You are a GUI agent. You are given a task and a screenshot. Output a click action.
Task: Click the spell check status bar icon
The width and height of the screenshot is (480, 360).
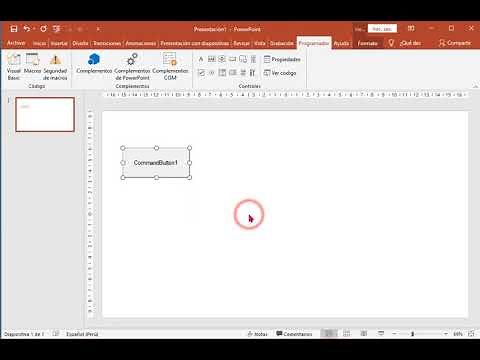56,333
